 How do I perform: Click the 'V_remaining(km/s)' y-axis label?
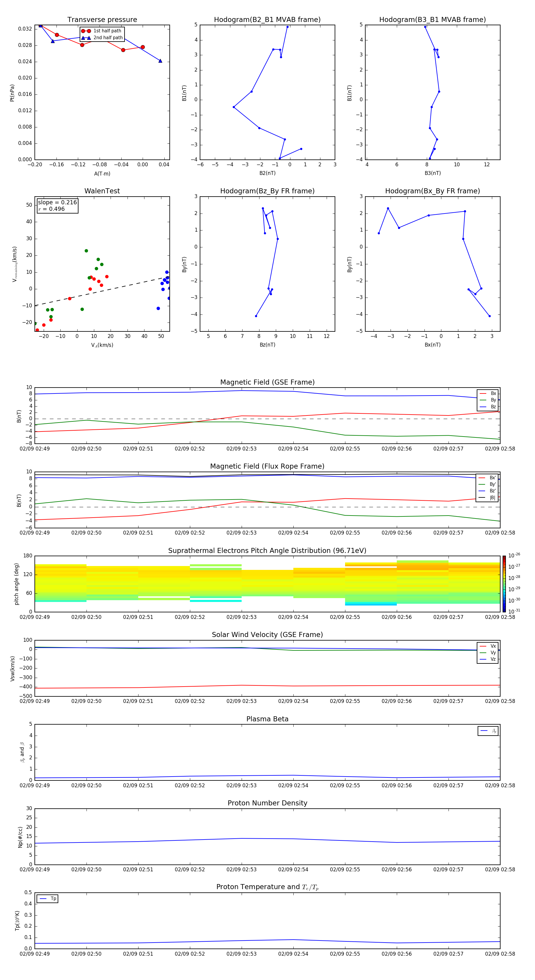pos(15,264)
